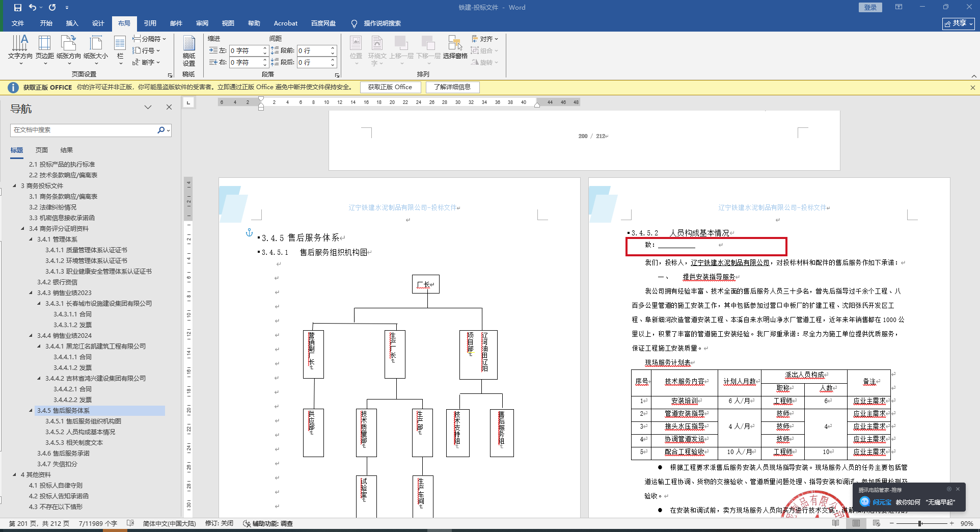Click the 共享 share button
The width and height of the screenshot is (980, 532).
click(959, 23)
